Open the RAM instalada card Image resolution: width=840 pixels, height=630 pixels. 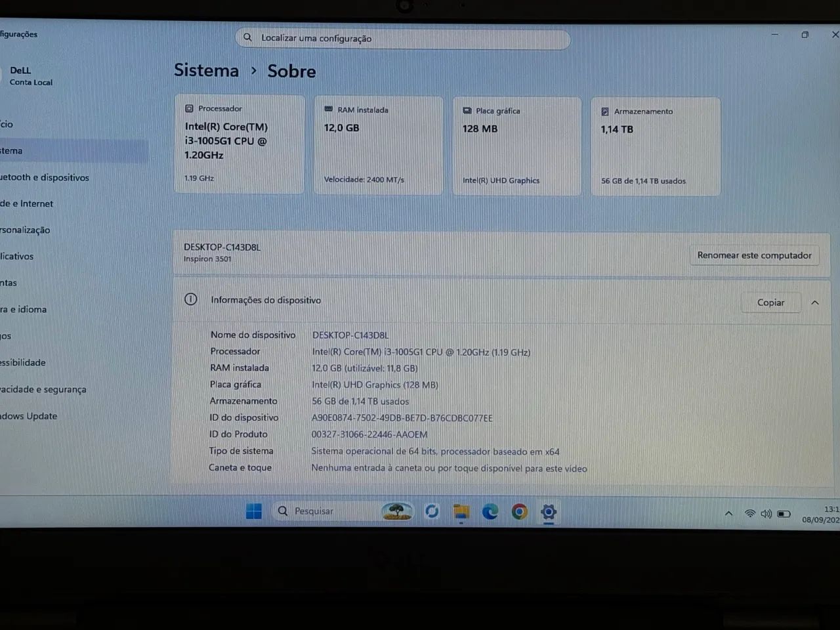point(378,145)
